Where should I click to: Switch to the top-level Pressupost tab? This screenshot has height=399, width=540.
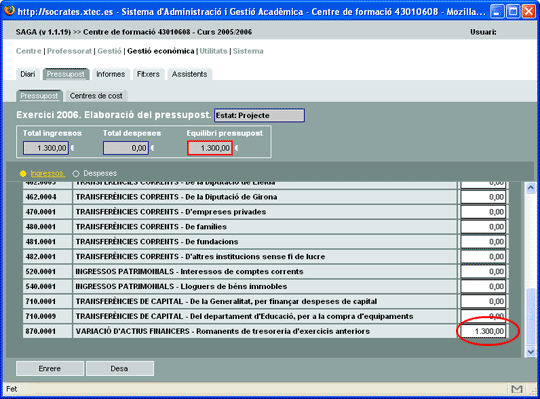tap(66, 74)
